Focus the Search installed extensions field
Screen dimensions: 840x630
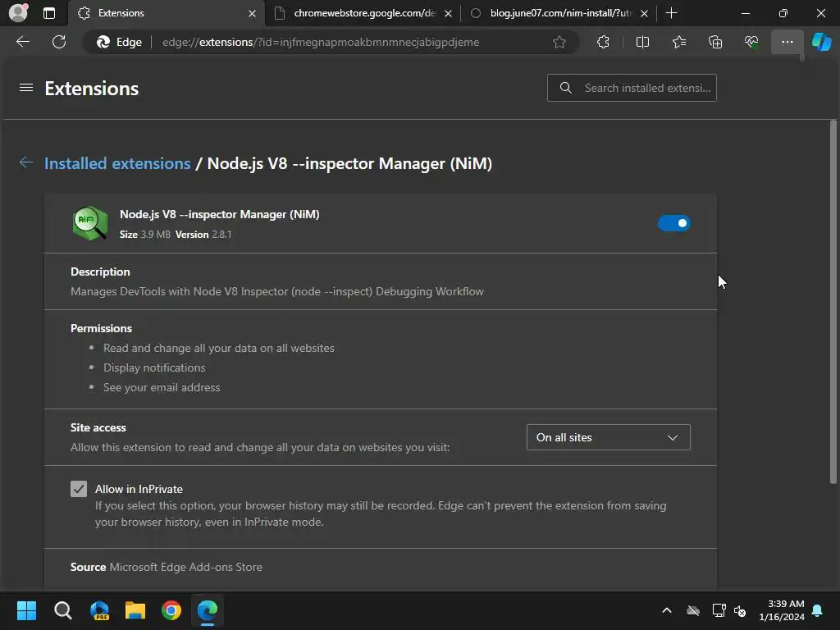click(632, 88)
